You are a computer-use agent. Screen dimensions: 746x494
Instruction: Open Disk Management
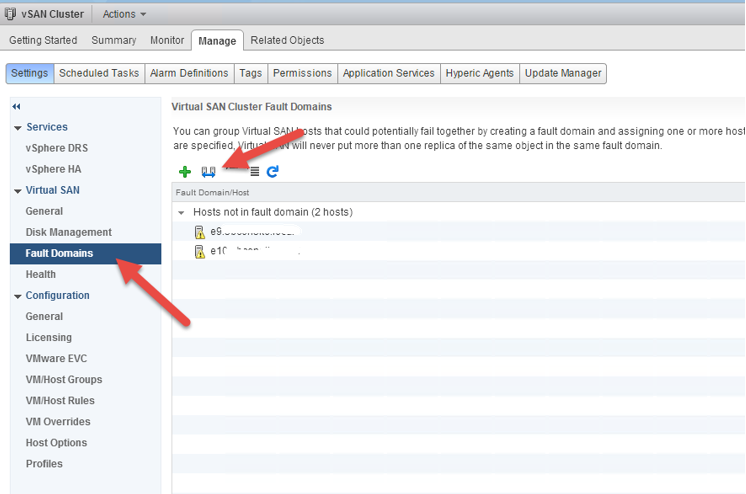point(69,232)
